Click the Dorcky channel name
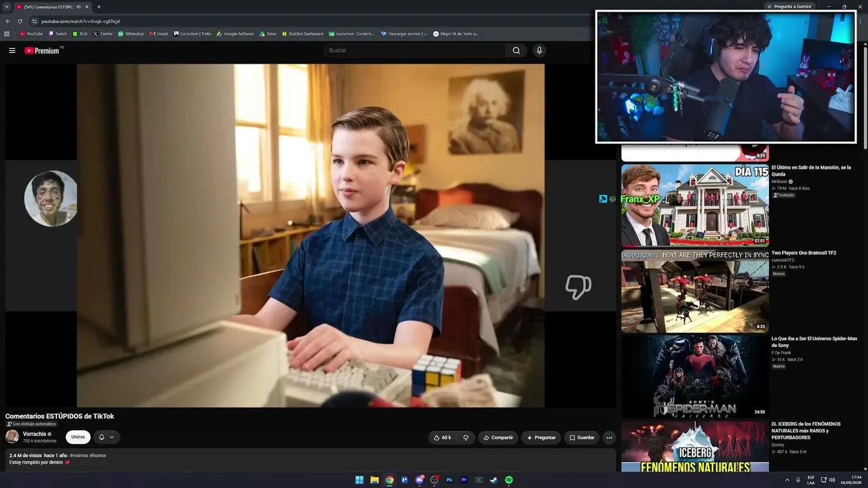 (x=778, y=445)
